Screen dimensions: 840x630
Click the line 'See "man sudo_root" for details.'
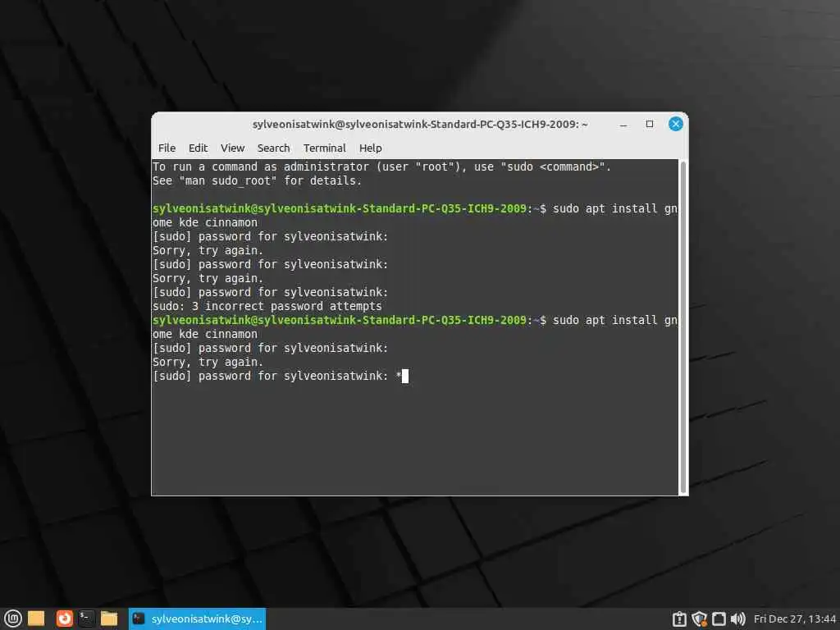coord(257,181)
